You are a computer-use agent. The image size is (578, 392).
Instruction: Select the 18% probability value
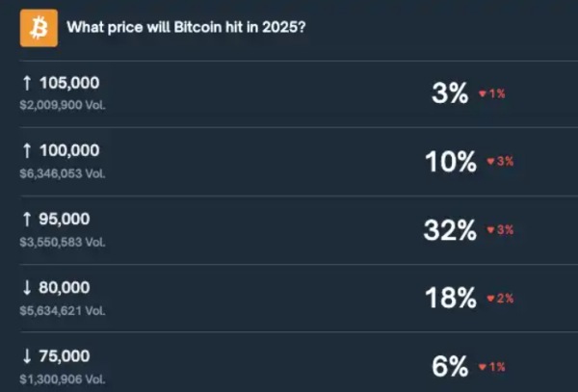451,299
